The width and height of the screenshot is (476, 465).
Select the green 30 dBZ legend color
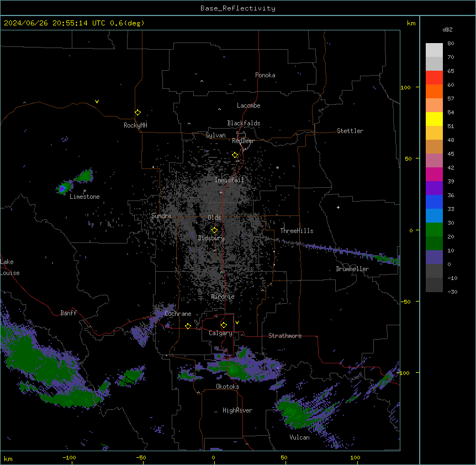(x=434, y=230)
